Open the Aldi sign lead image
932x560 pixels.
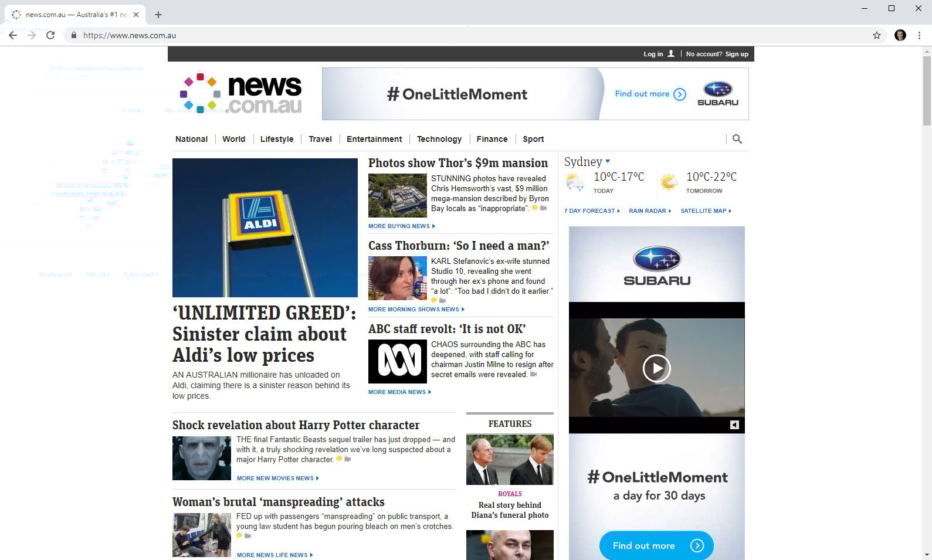click(x=265, y=228)
